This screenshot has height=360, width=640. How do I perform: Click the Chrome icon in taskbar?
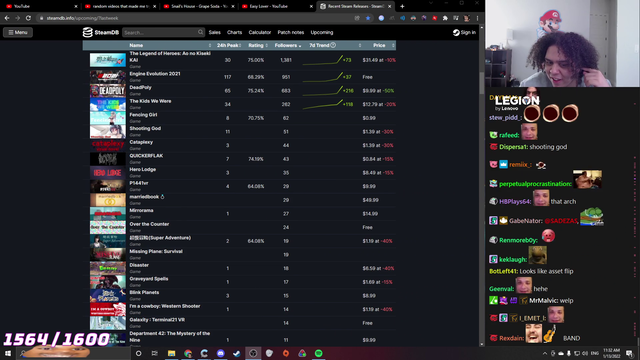188,353
